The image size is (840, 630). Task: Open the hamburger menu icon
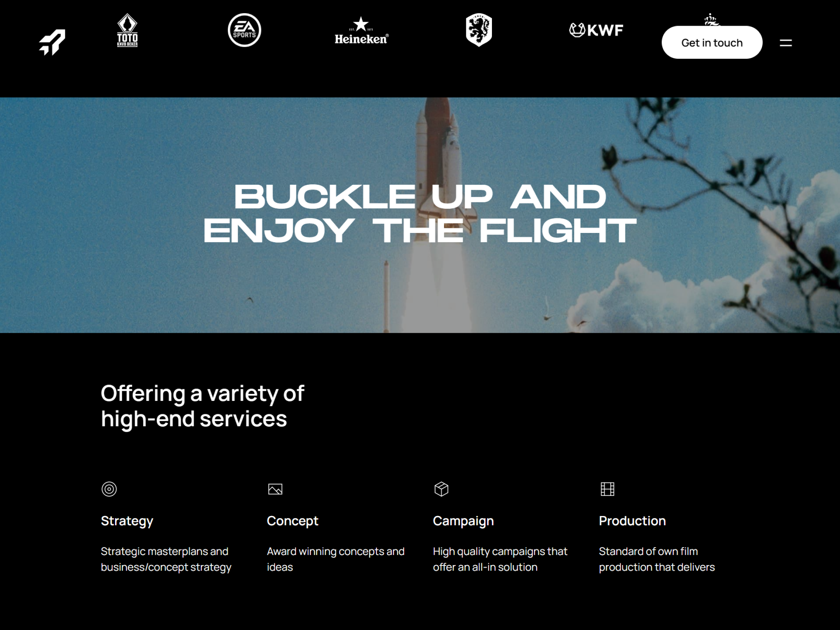[786, 43]
